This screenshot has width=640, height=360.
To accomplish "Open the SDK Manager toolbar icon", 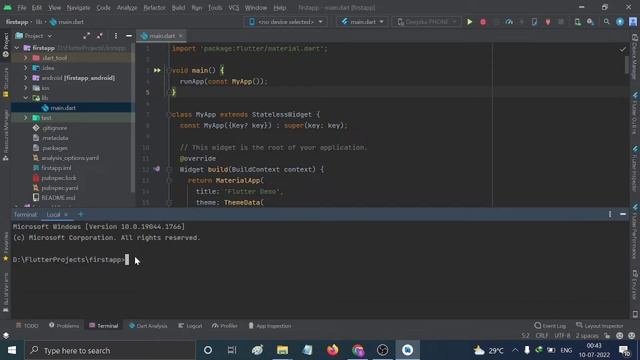I will (590, 22).
